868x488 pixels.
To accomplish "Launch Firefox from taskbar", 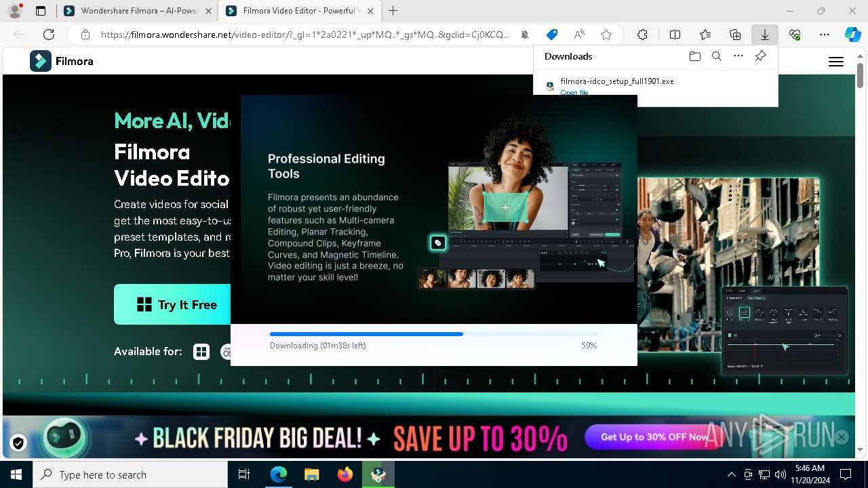I will pos(345,474).
